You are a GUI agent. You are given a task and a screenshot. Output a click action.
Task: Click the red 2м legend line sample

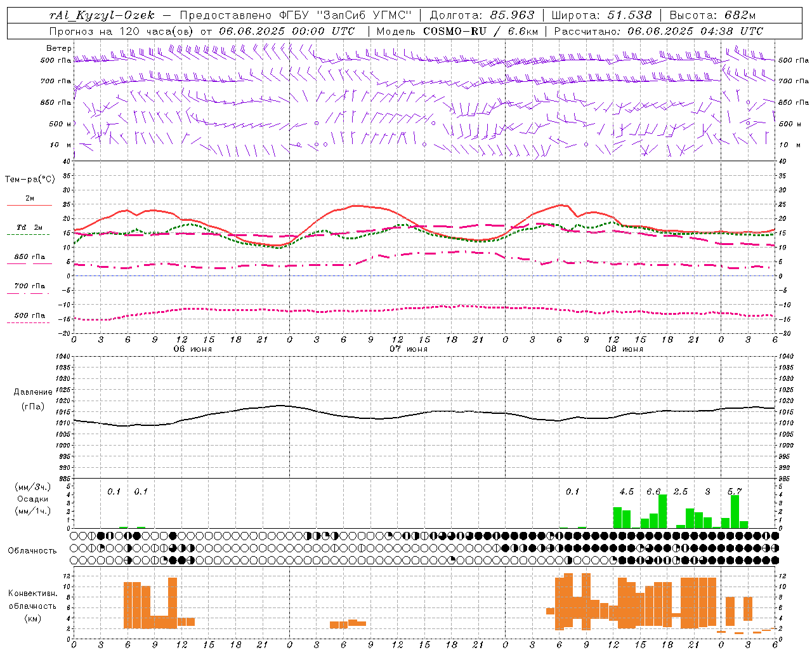(x=29, y=206)
